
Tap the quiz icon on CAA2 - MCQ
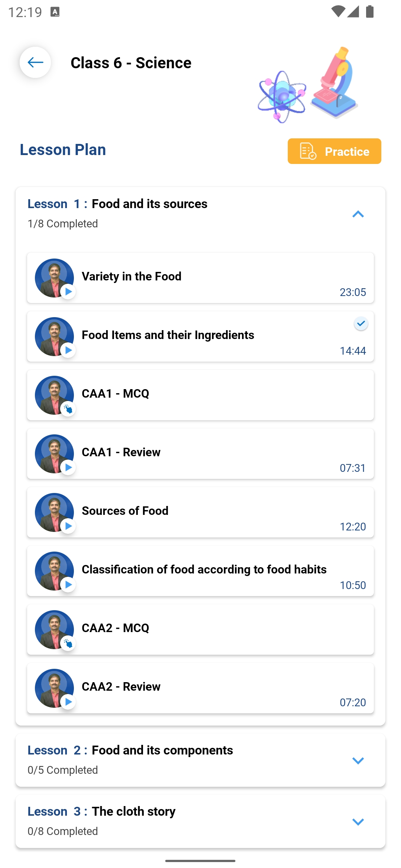point(68,643)
